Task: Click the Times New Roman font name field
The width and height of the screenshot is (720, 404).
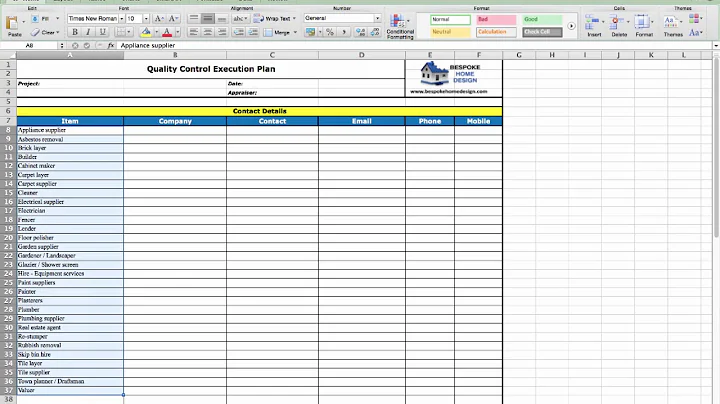Action: (x=93, y=19)
